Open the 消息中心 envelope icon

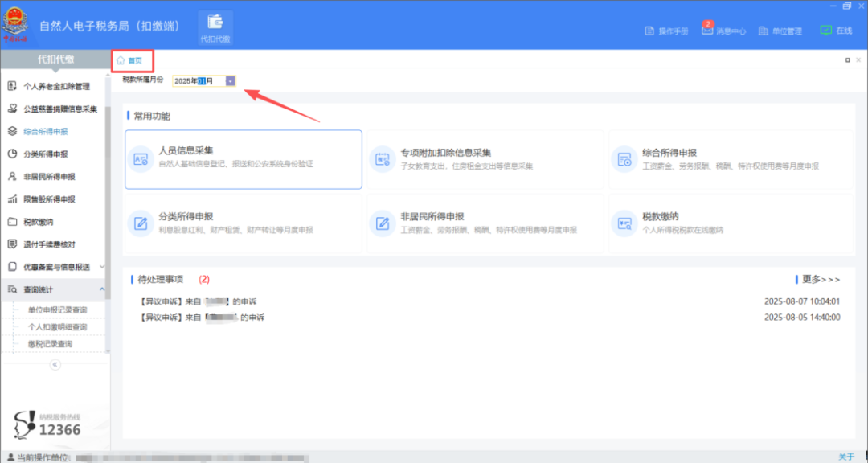(707, 31)
